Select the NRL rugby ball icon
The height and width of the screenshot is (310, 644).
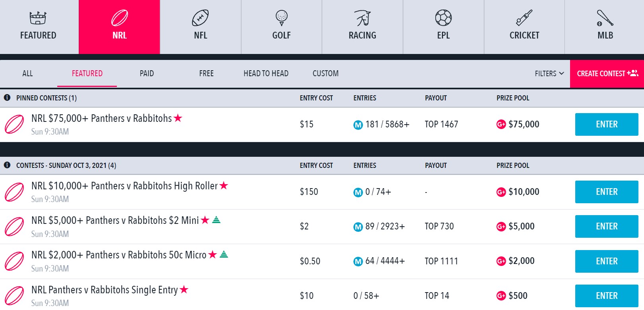[120, 18]
